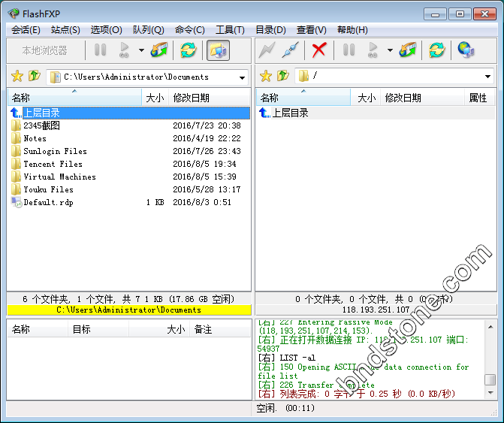Click the quick connect lightning icon
504x423 pixels.
click(x=267, y=50)
